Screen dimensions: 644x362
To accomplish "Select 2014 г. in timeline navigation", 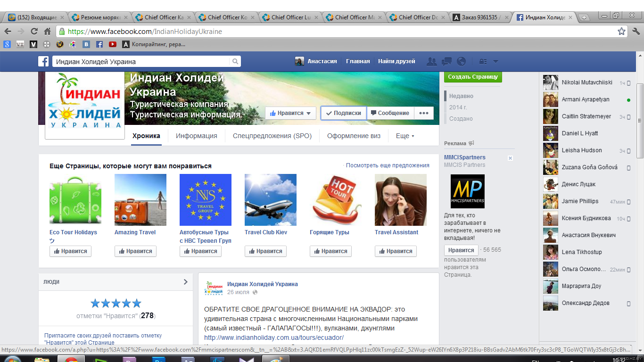I will (x=458, y=107).
